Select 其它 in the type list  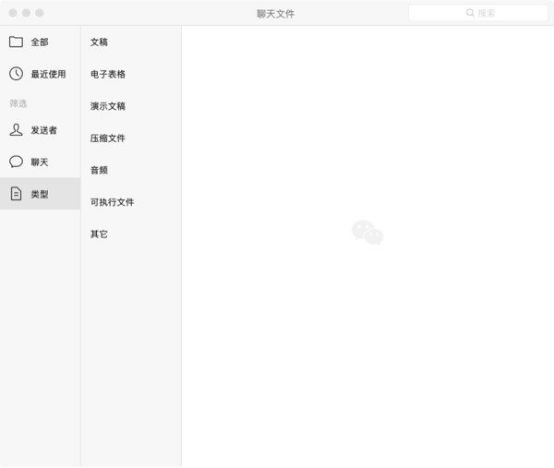click(x=131, y=234)
